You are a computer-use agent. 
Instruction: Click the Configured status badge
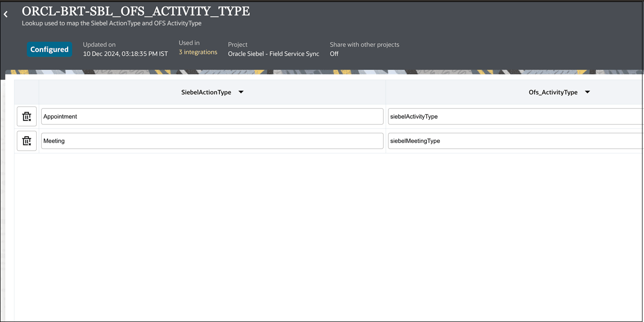pyautogui.click(x=49, y=49)
